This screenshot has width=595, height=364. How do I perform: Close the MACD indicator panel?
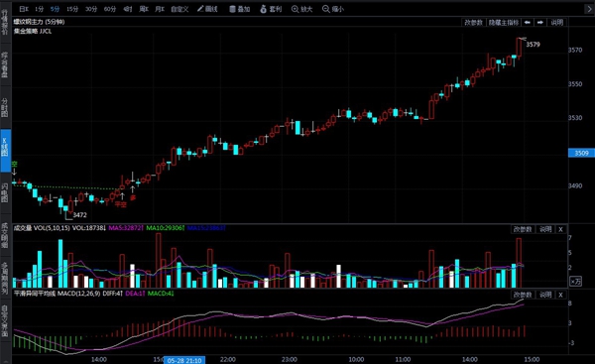[x=561, y=295]
